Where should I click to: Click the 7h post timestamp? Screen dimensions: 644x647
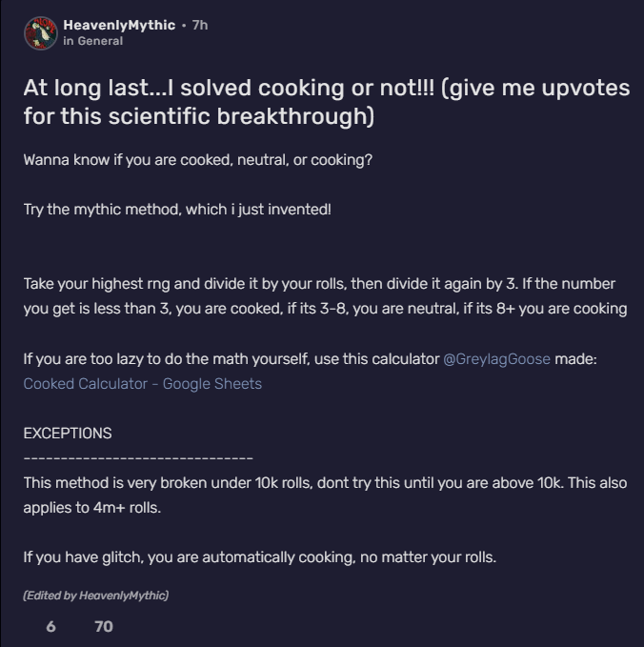tap(199, 25)
